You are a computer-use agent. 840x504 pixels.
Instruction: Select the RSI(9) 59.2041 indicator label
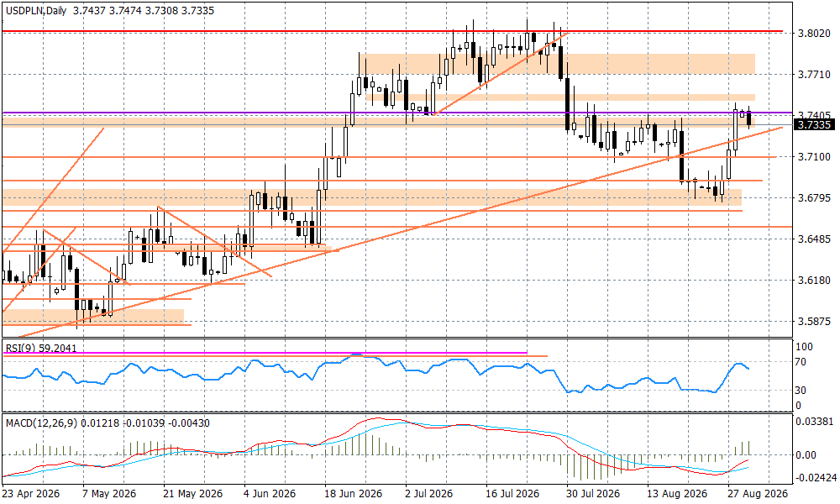pos(41,348)
